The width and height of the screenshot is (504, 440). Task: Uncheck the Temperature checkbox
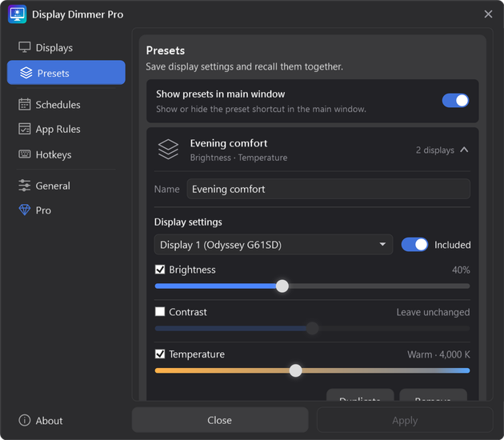coord(160,354)
